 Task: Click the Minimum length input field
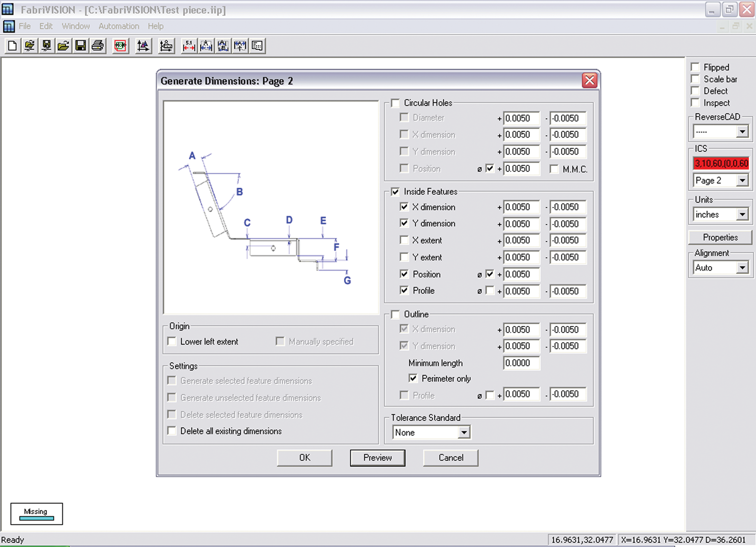[x=521, y=363]
